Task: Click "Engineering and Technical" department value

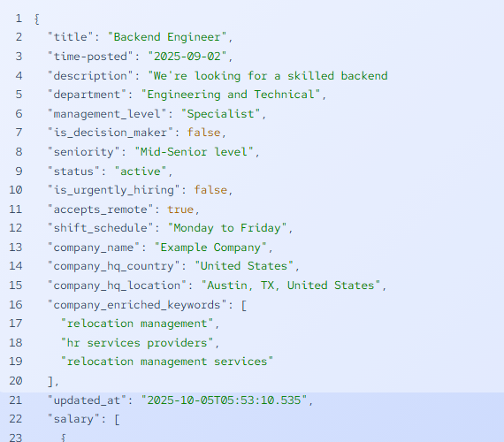Action: 231,95
